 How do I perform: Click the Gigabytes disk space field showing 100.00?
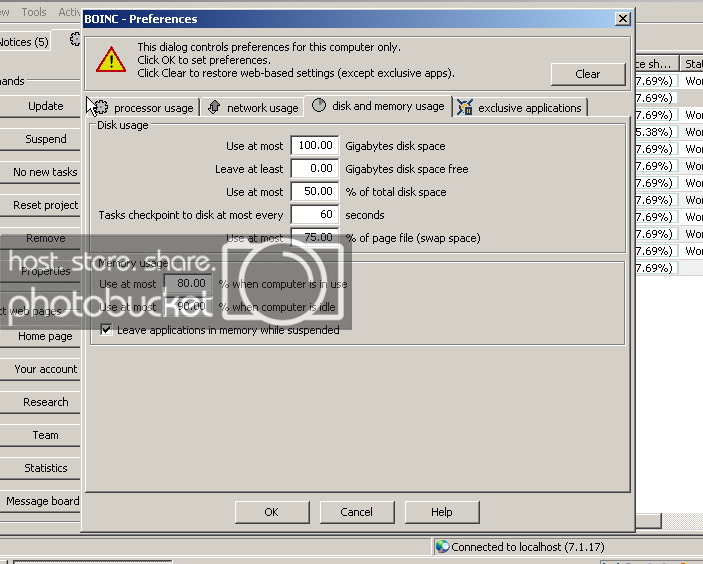pyautogui.click(x=314, y=146)
